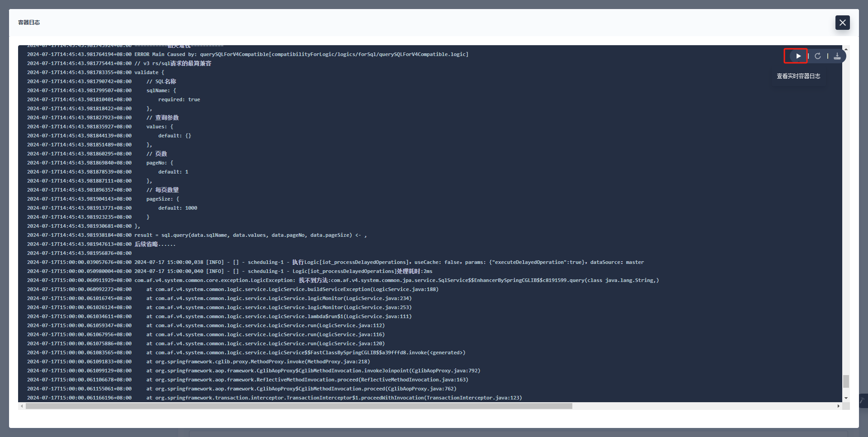Click the 'v3 rs/sql请求的最简兼容' comment line
The image size is (868, 437).
pyautogui.click(x=119, y=63)
